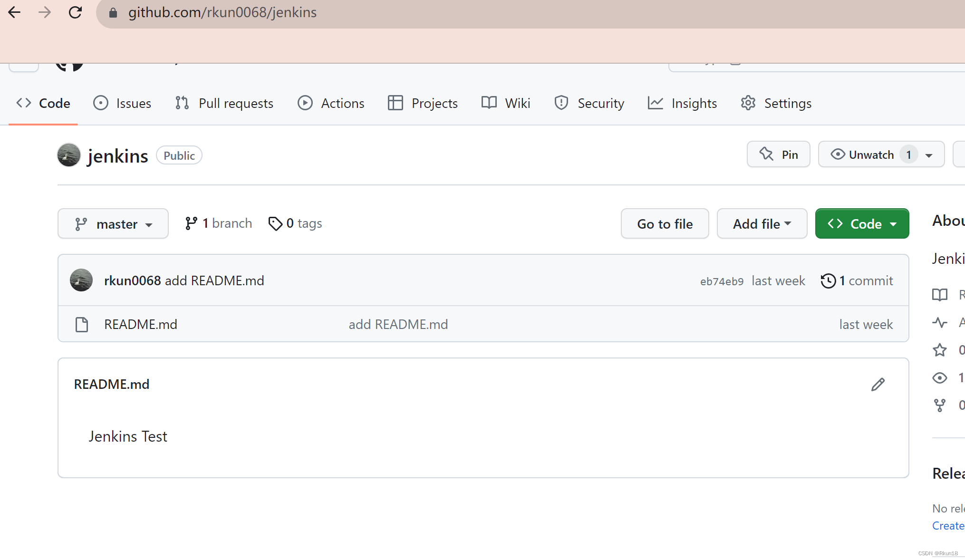The image size is (965, 560).
Task: Go back with the browser back arrow
Action: click(15, 12)
